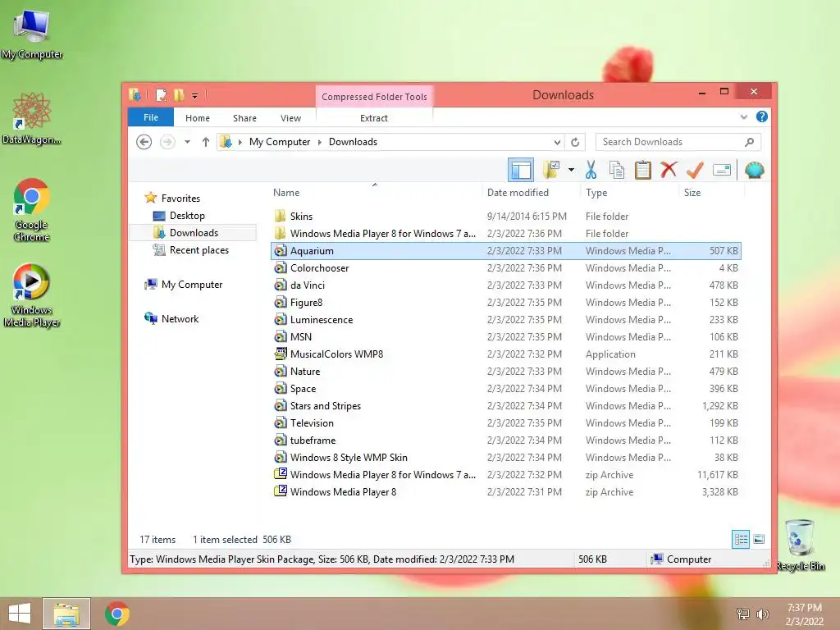Viewport: 840px width, 630px height.
Task: Expand the ribbon with the chevron
Action: coord(743,116)
